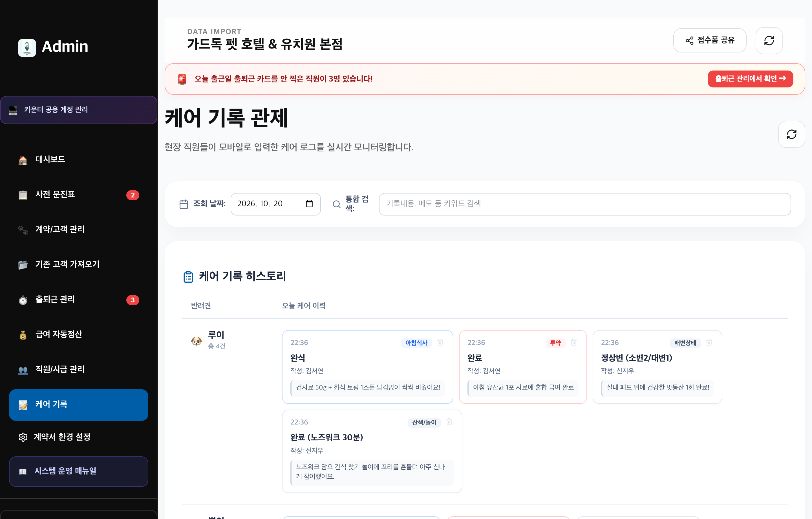Click the calendar icon beside 조회 날짜

[x=184, y=204]
